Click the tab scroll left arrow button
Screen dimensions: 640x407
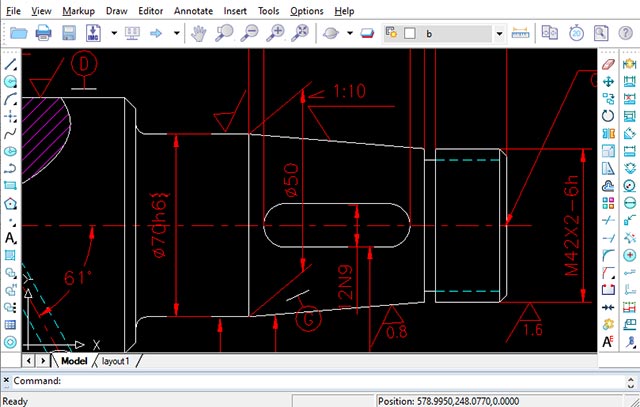tap(29, 361)
